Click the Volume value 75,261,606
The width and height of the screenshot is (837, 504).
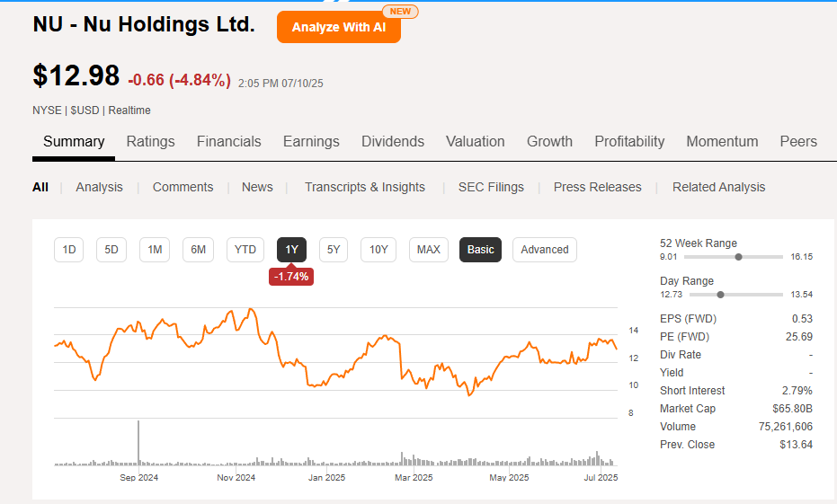785,427
